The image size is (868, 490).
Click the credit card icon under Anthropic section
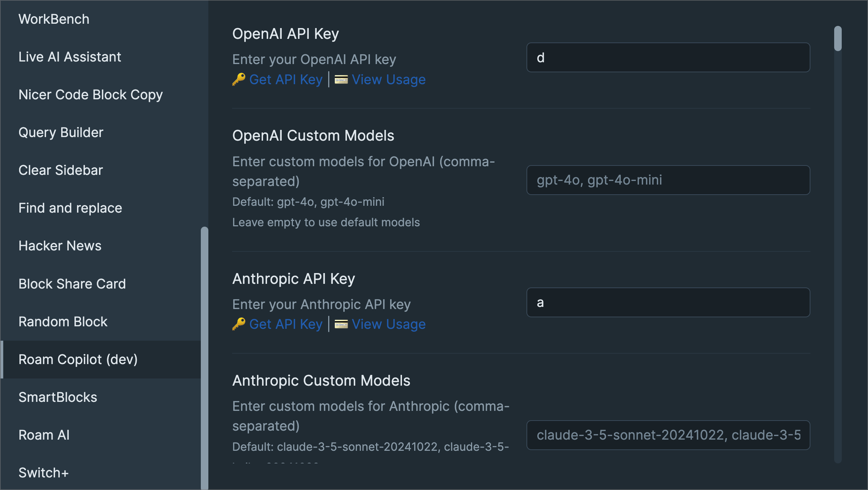(341, 324)
